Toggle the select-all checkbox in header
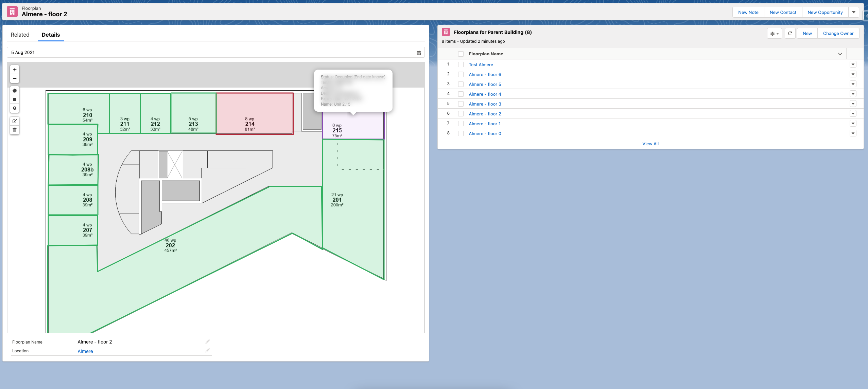The width and height of the screenshot is (868, 389). coord(461,54)
